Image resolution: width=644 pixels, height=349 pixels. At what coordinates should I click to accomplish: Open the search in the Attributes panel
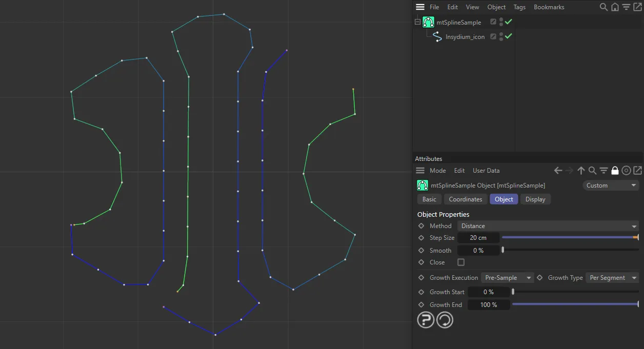(592, 170)
